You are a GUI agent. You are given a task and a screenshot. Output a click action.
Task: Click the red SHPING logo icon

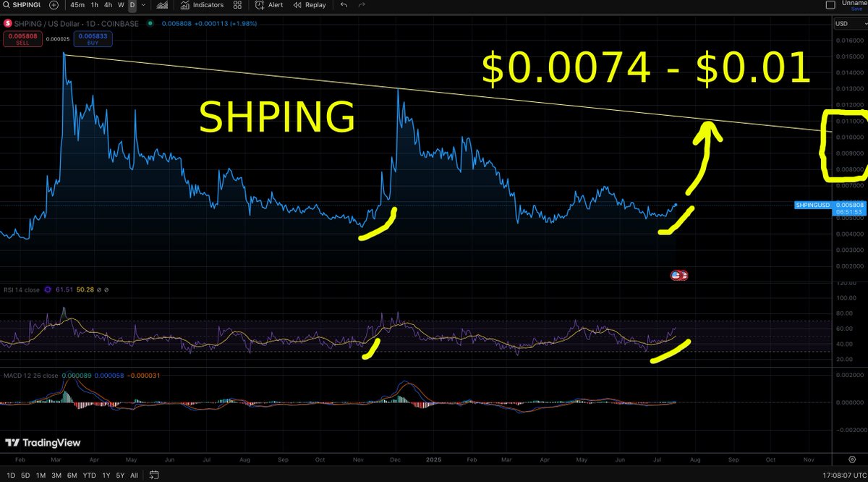[9, 23]
